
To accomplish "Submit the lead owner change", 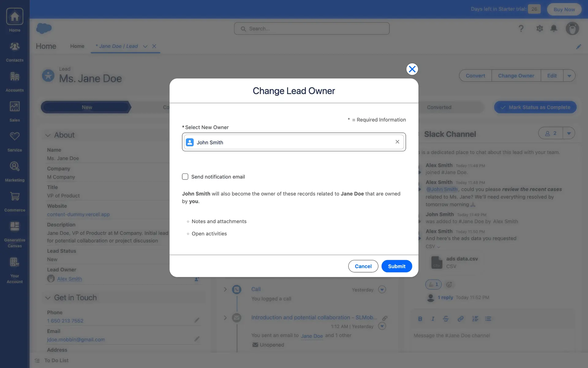I will click(x=396, y=266).
